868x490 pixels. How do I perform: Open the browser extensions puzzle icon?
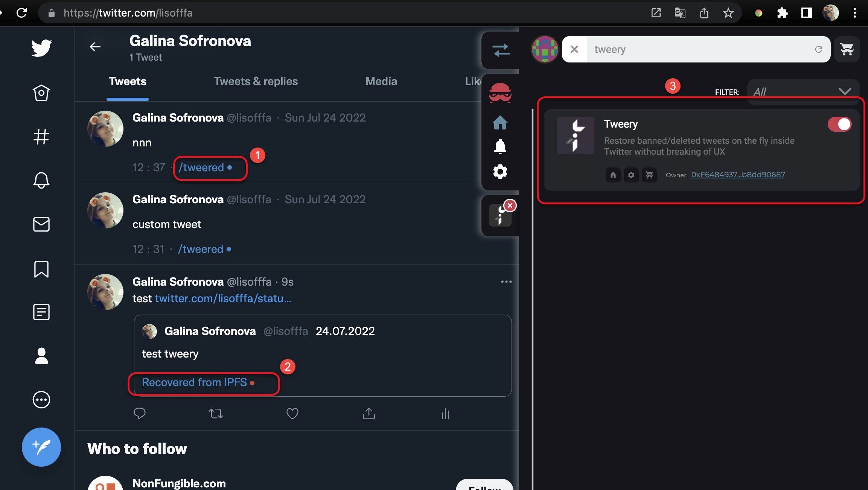783,13
